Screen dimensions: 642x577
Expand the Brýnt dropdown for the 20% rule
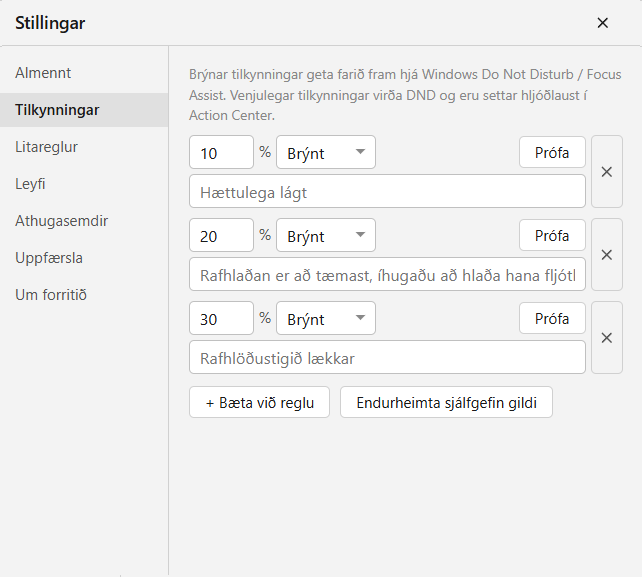326,235
